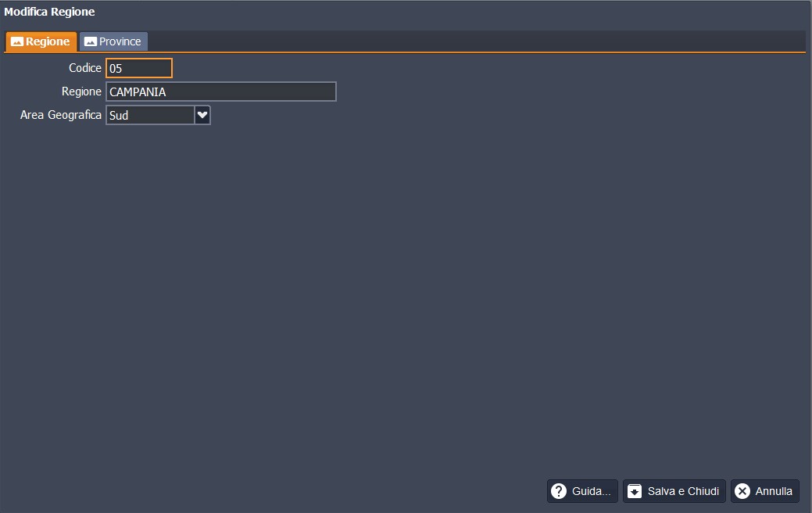Open the Area Geografica combo box showing Sud
This screenshot has height=513, width=812.
pyautogui.click(x=150, y=115)
